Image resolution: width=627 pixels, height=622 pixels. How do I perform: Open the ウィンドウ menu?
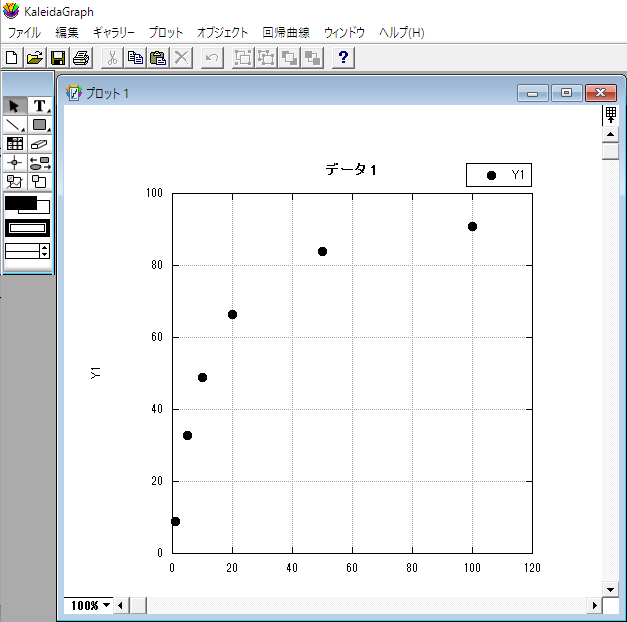click(344, 33)
